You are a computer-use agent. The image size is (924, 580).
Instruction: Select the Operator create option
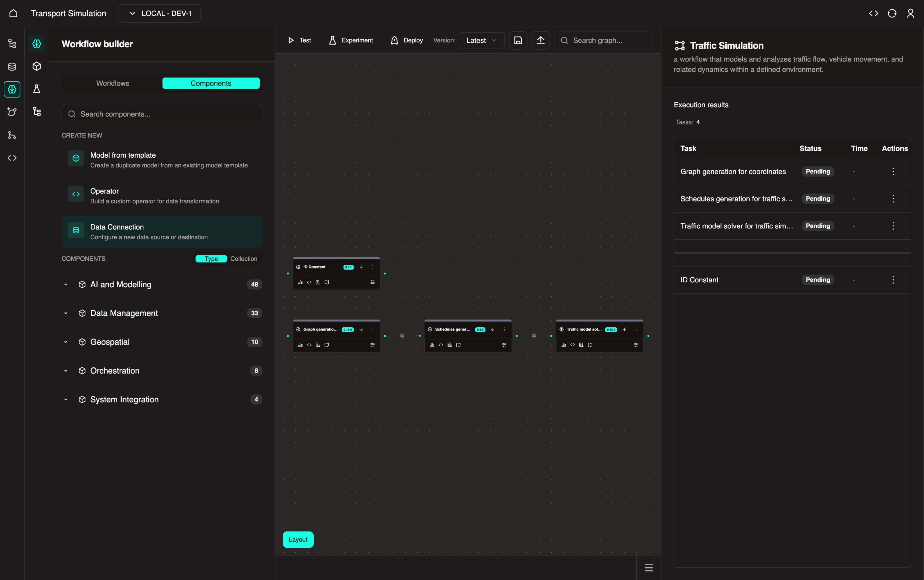pos(161,196)
